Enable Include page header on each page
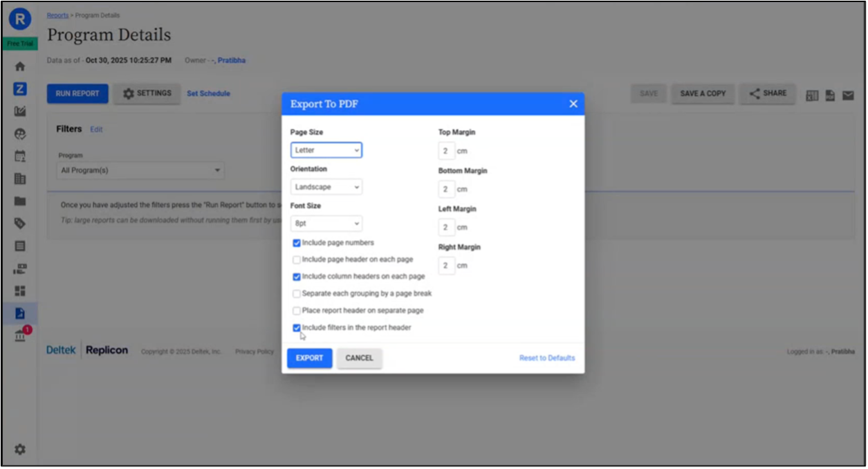The image size is (868, 469). point(297,260)
